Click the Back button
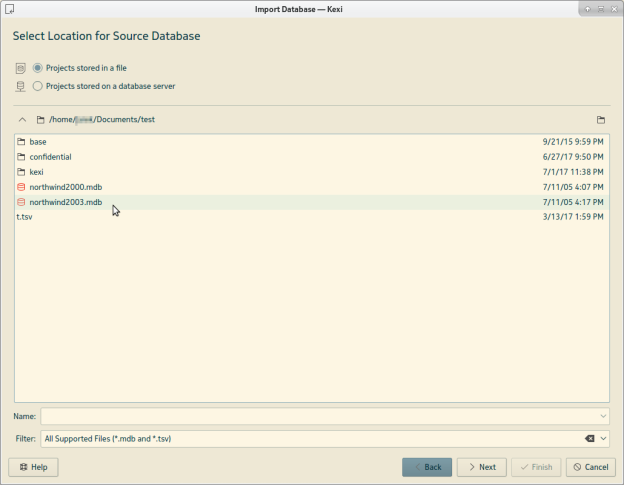Screen dimensions: 624x485 (427, 467)
